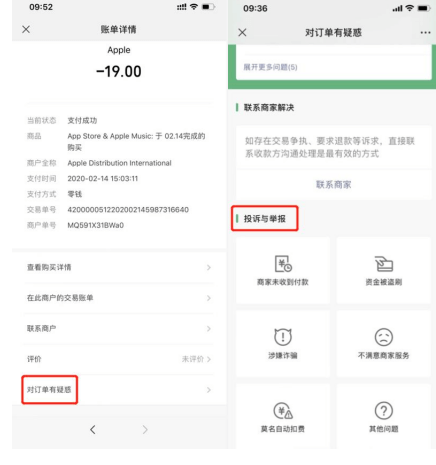436x465 pixels.
Task: Choose the 涉嫌诈骗 warning icon
Action: 283,337
